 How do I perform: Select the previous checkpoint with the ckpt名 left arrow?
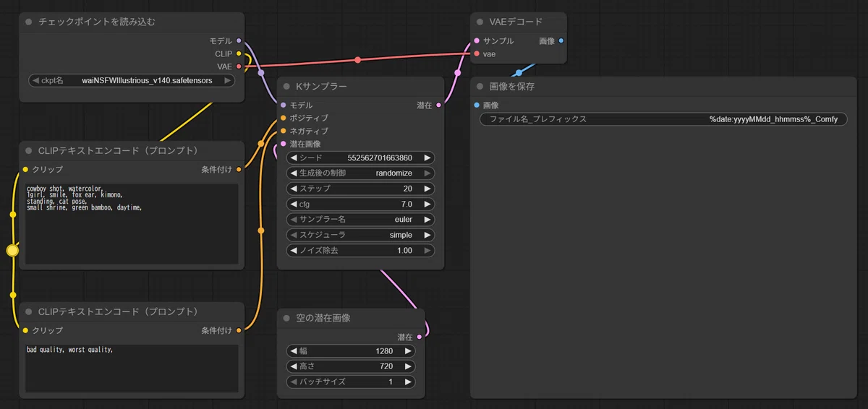pyautogui.click(x=35, y=80)
